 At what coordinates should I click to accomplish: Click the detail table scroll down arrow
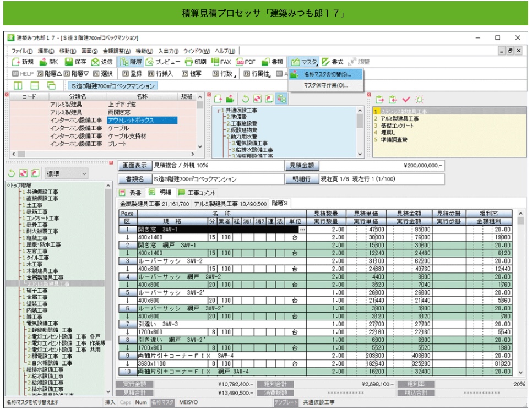click(521, 372)
